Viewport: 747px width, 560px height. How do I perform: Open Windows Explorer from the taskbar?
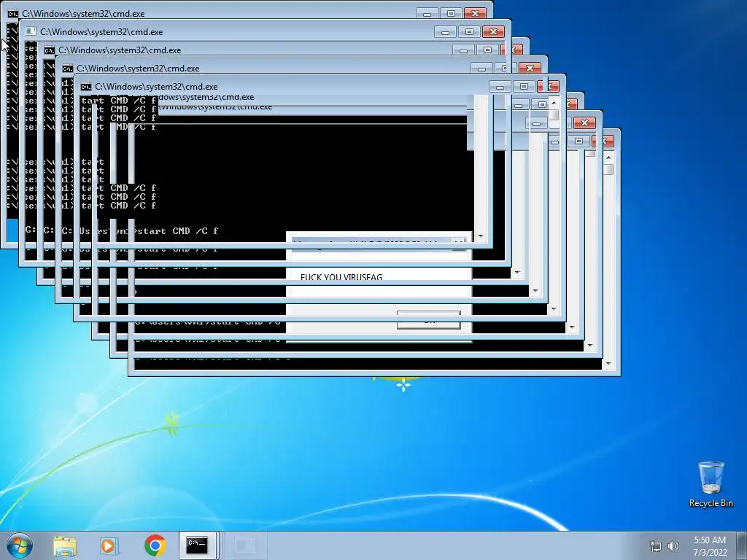pyautogui.click(x=65, y=545)
